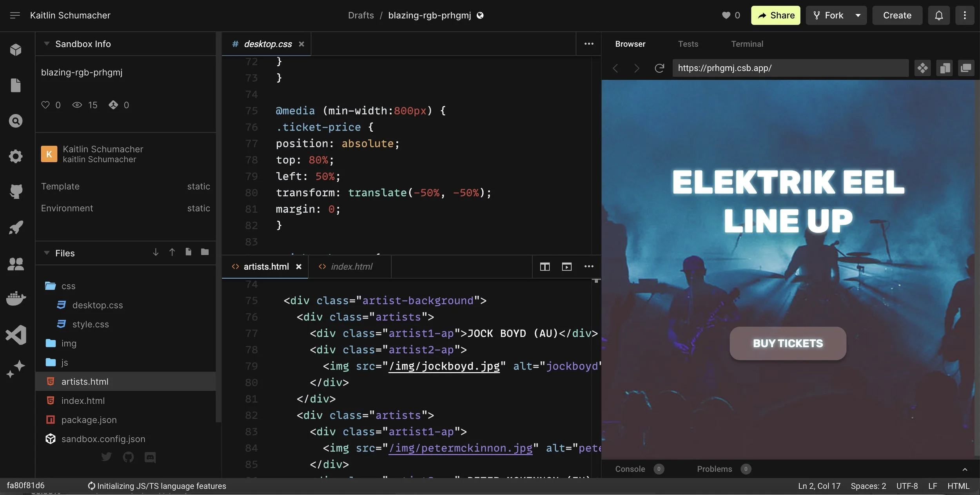
Task: Collapse the Files section
Action: pos(47,253)
